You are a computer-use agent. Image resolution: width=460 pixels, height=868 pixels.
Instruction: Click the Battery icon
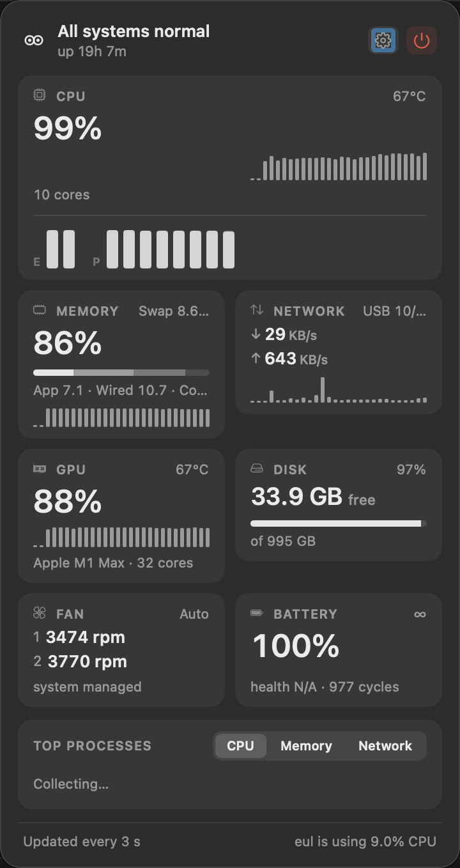point(257,613)
